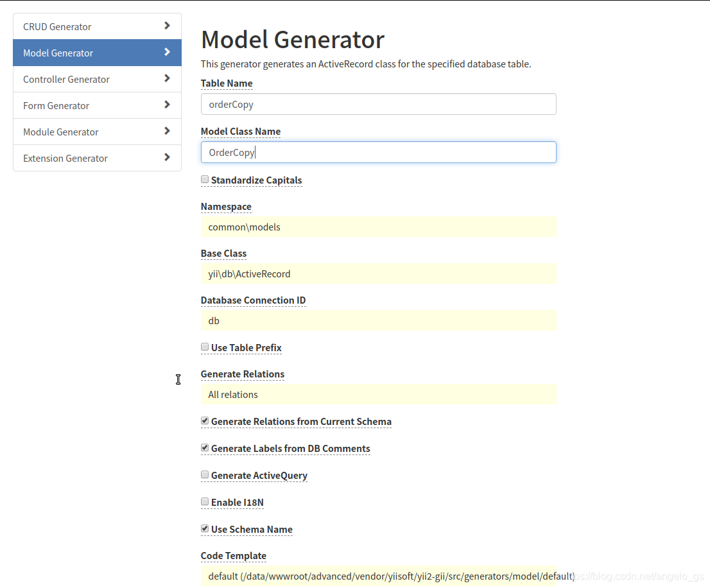Screen dimensions: 710x588
Task: Open Module Generator entry
Action: click(97, 131)
